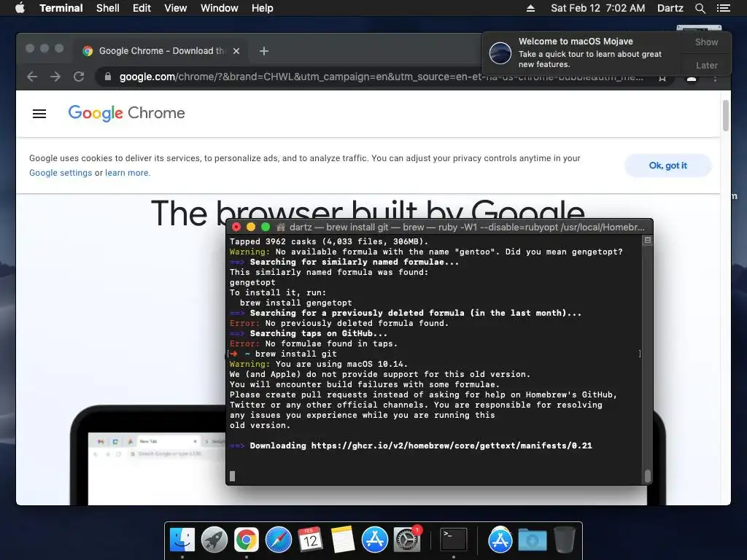Image resolution: width=747 pixels, height=560 pixels.
Task: Click the Terminal split pane icon
Action: [648, 241]
